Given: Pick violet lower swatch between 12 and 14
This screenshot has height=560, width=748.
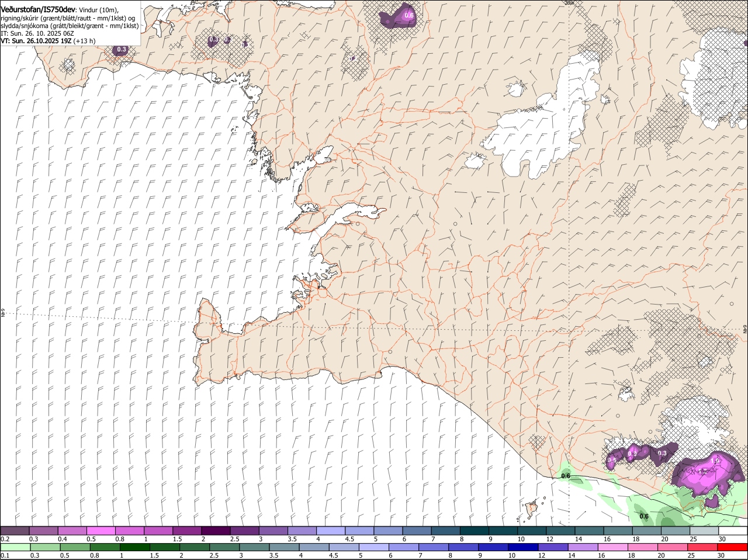Looking at the screenshot, I should point(553,547).
